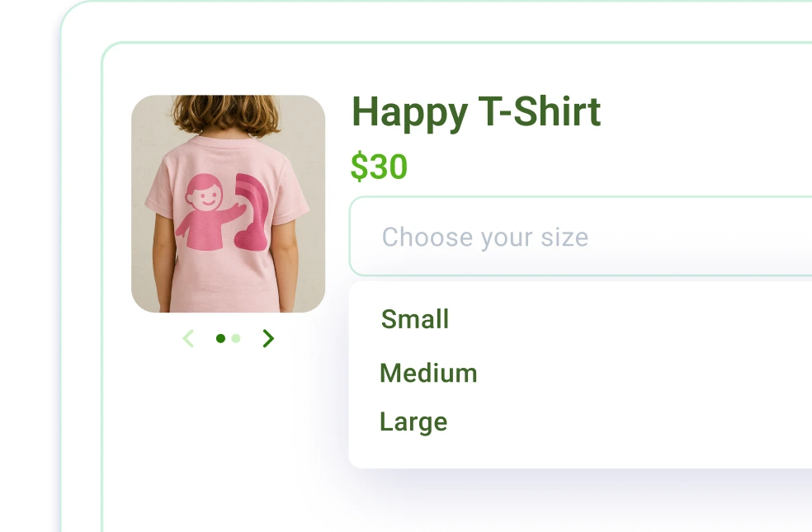Choose Medium from the size list
This screenshot has height=532, width=812.
click(x=428, y=373)
